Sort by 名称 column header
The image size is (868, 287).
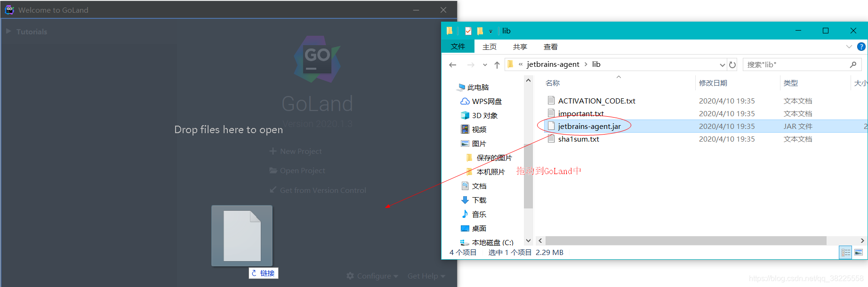click(552, 83)
